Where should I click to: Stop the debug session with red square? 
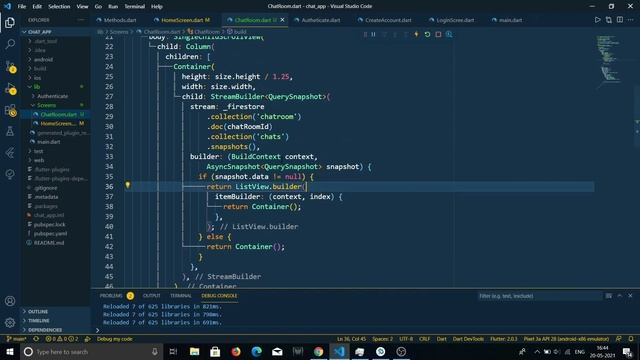pos(438,34)
